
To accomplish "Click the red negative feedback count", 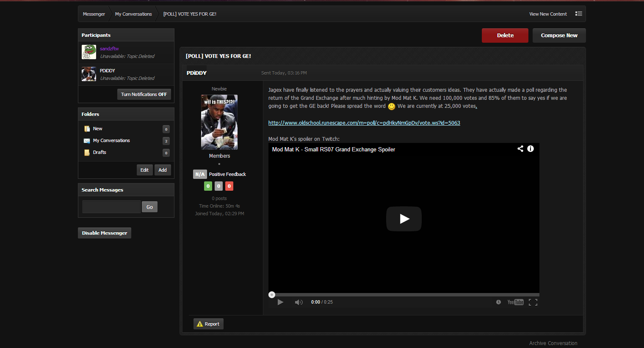I will [229, 186].
